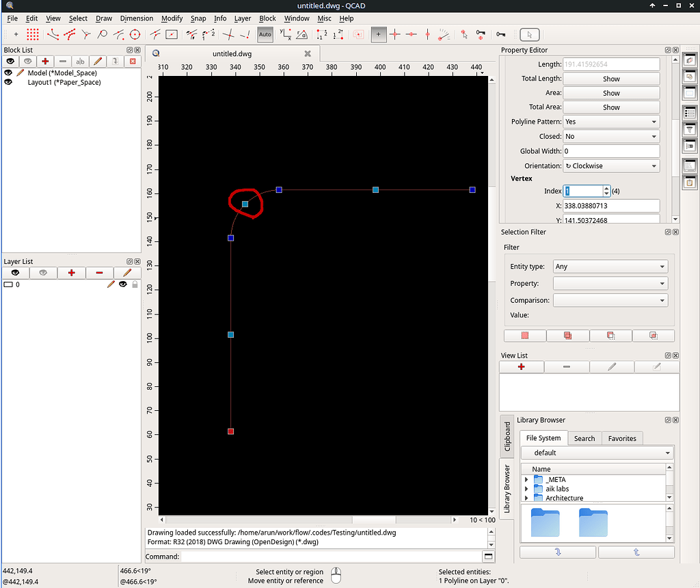Show the Total Area value

pos(610,107)
